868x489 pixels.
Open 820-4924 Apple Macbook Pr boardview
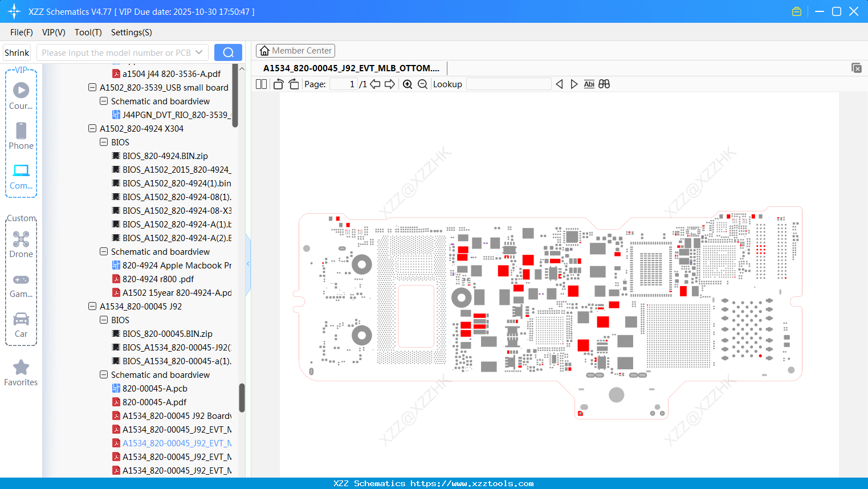171,266
